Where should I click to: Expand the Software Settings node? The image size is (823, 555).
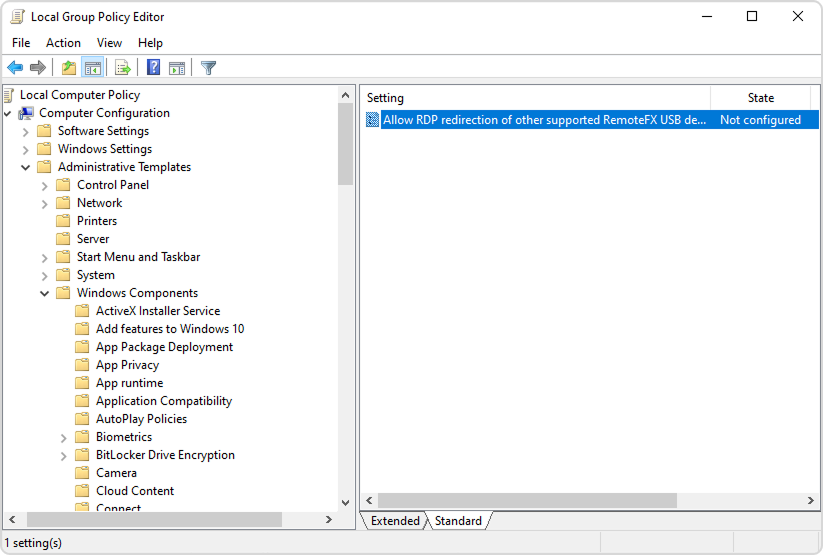(x=25, y=132)
